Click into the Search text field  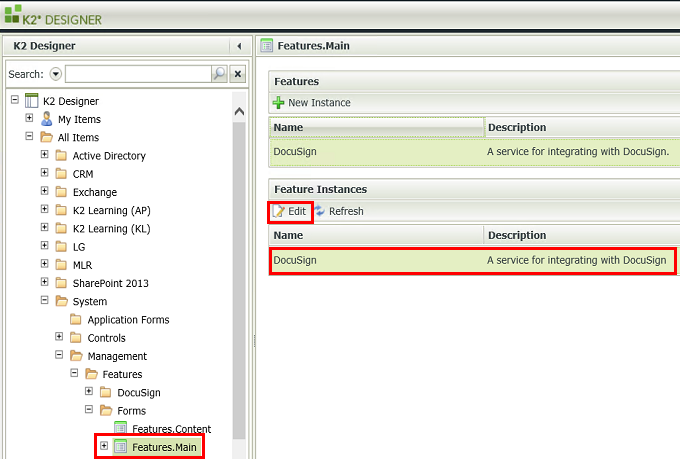coord(138,74)
